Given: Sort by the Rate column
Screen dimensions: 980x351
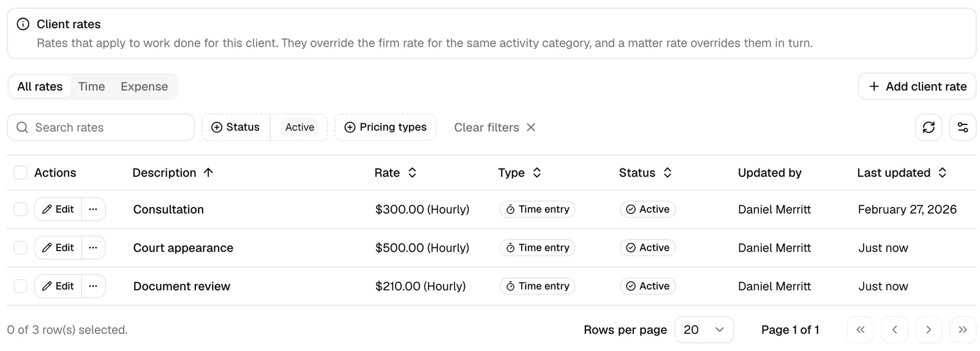Looking at the screenshot, I should 396,173.
